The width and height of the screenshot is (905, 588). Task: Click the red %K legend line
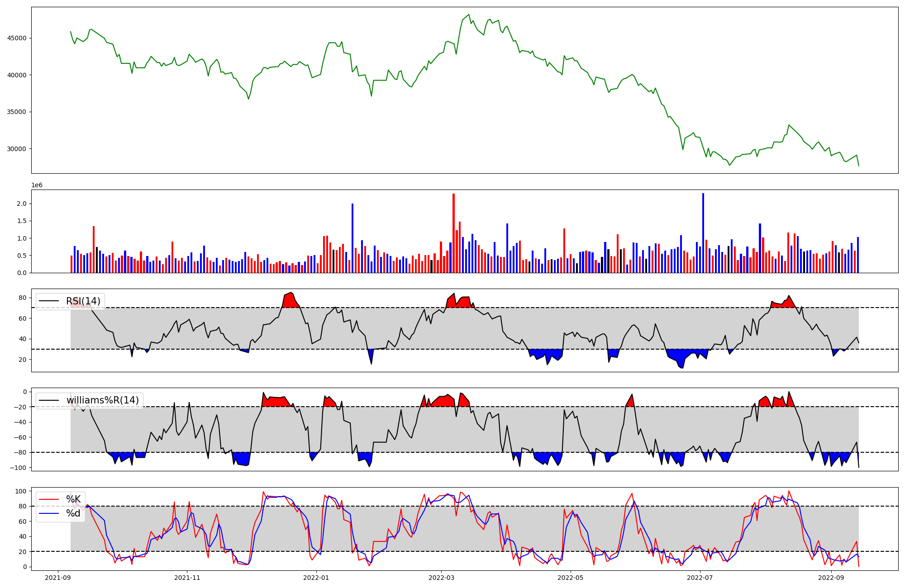coord(49,499)
